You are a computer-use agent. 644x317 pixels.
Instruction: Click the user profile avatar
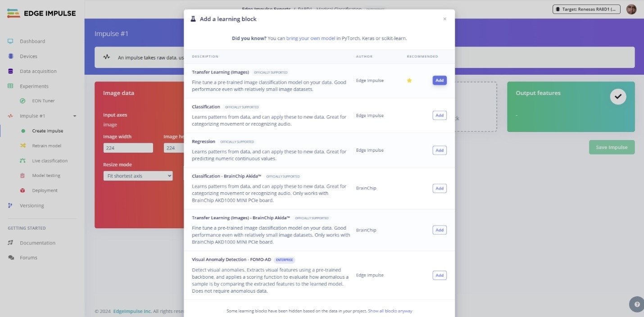(631, 9)
